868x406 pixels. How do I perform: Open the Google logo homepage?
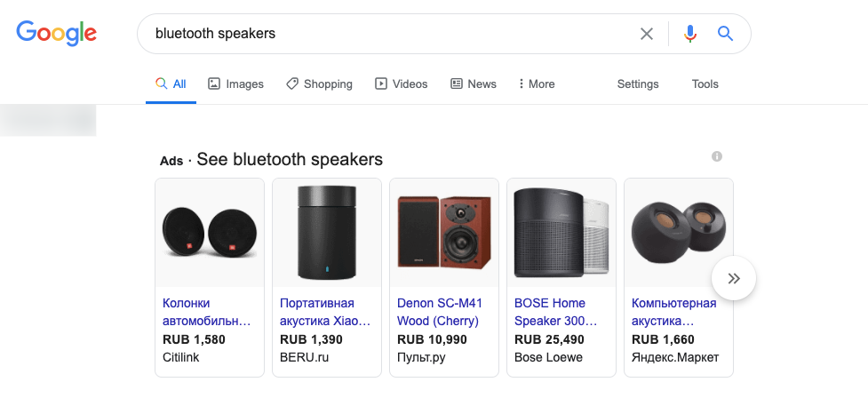[57, 33]
